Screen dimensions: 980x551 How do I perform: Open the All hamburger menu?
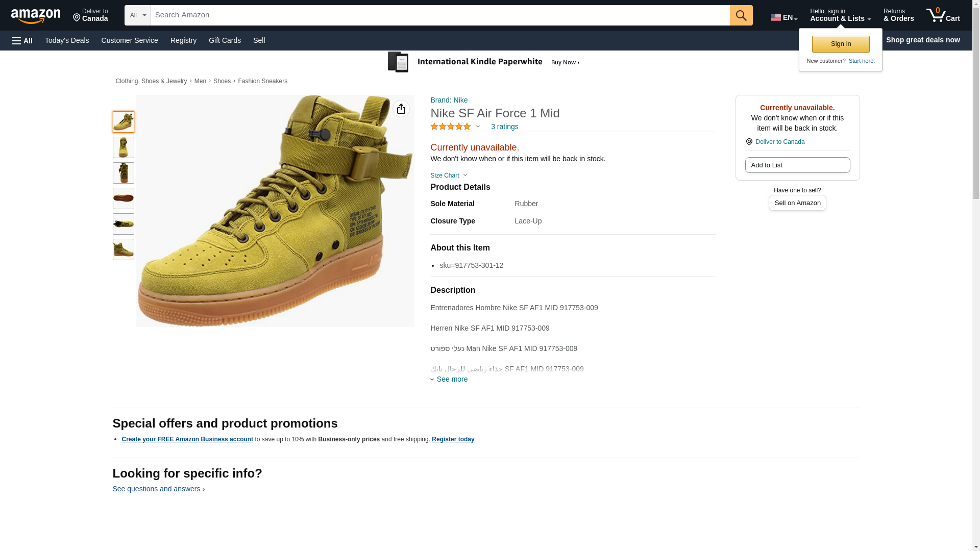point(22,40)
